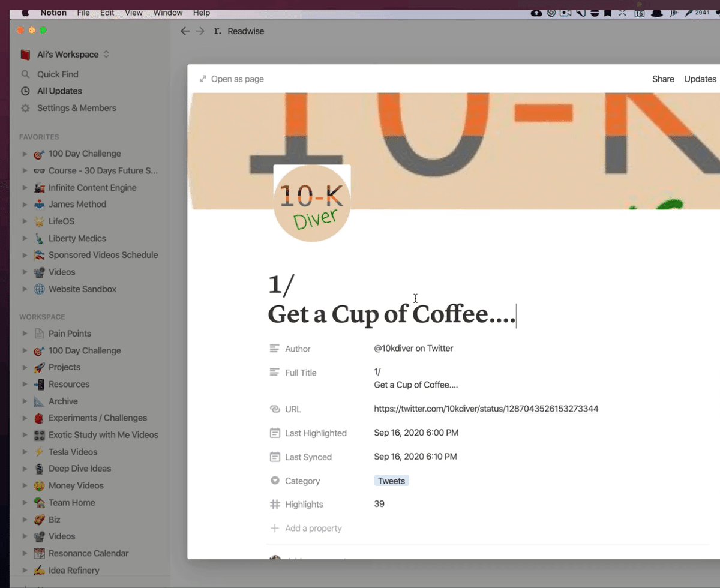Screen dimensions: 720x588
Task: Open the Readwise breadcrumb
Action: 239,31
